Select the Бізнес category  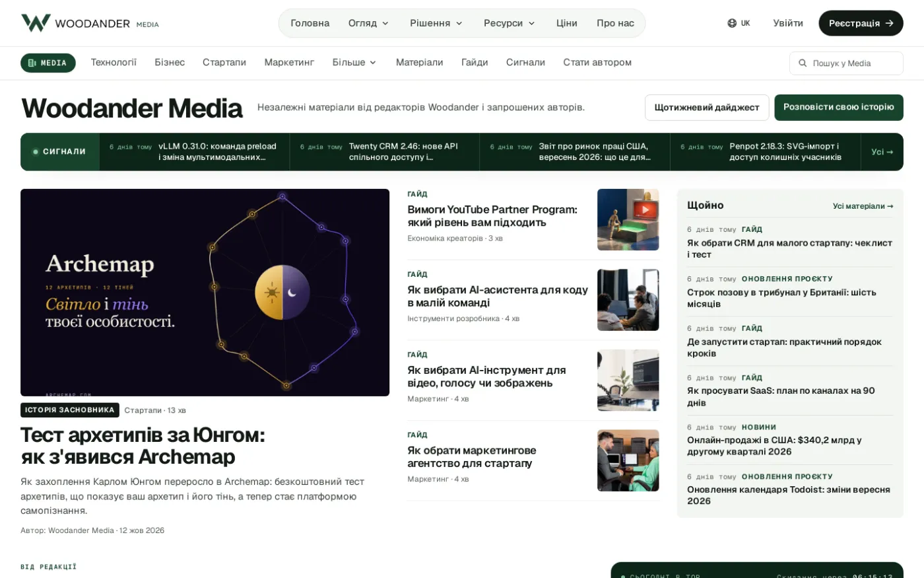(x=170, y=62)
